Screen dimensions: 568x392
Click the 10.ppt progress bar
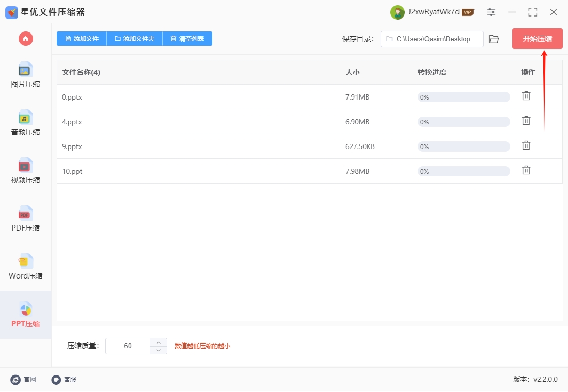(x=464, y=171)
